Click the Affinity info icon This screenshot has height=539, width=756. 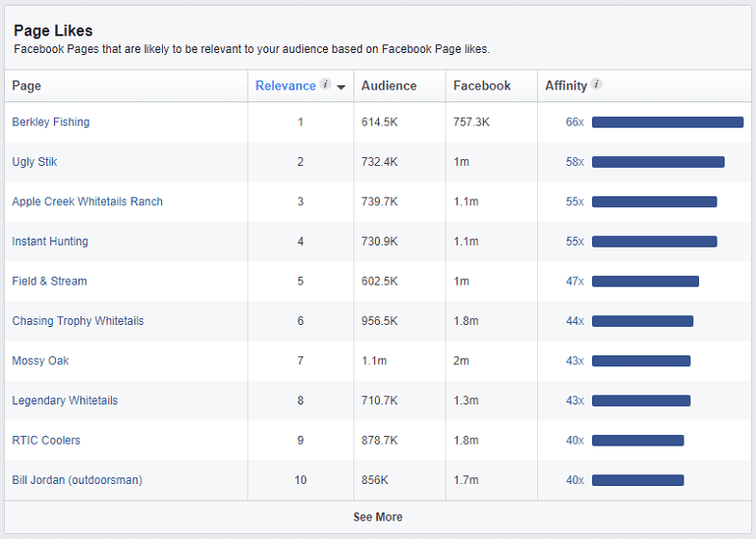(x=596, y=83)
